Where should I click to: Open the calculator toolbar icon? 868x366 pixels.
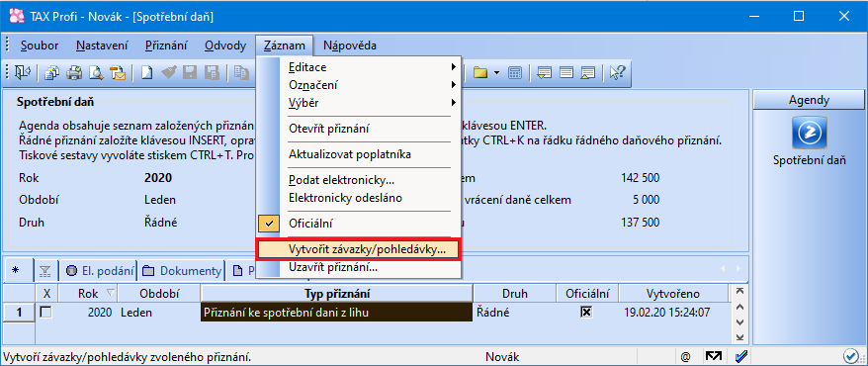(x=514, y=72)
